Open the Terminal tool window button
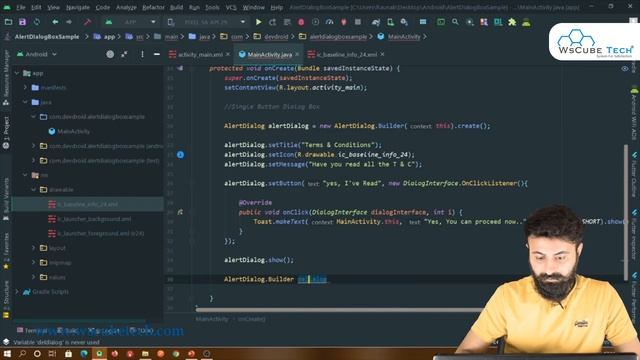 coord(32,331)
